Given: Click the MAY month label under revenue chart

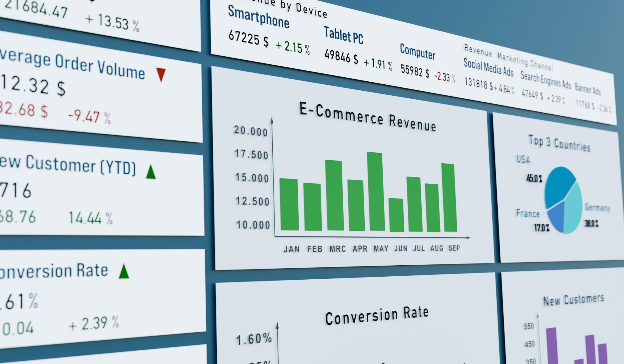Looking at the screenshot, I should point(381,249).
